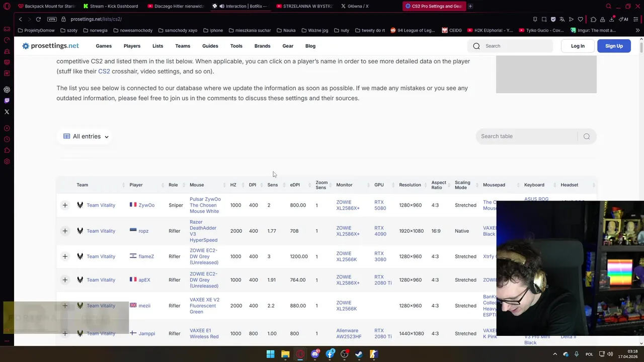Open the extensions cube icon
Image resolution: width=644 pixels, height=362 pixels.
(593, 19)
